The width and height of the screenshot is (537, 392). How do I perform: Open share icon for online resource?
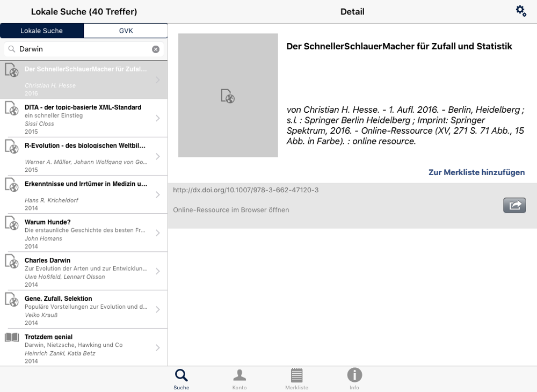[x=514, y=205]
